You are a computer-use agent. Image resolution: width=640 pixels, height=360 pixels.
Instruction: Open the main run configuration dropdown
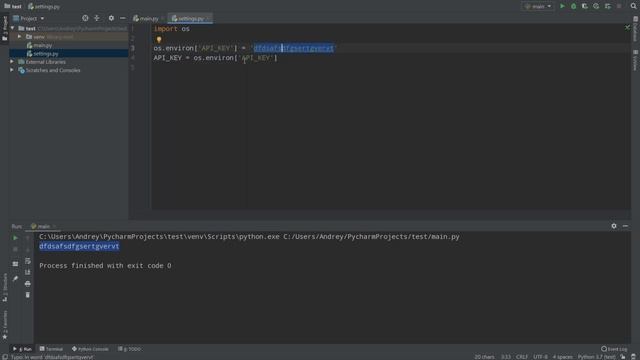click(x=538, y=6)
